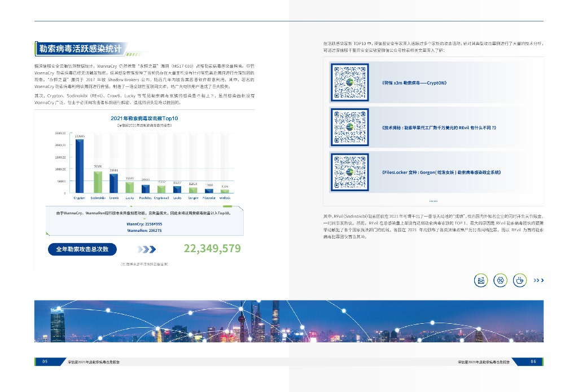Click the left footer report title text

coord(94,362)
